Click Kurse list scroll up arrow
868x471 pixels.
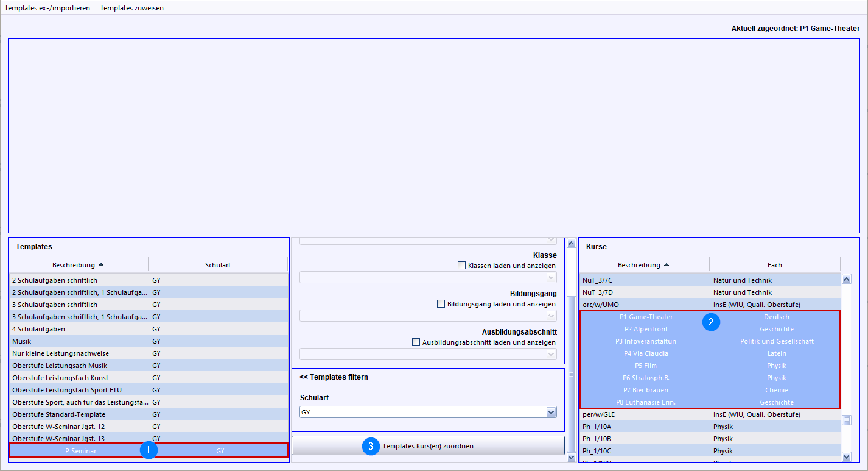(x=846, y=280)
